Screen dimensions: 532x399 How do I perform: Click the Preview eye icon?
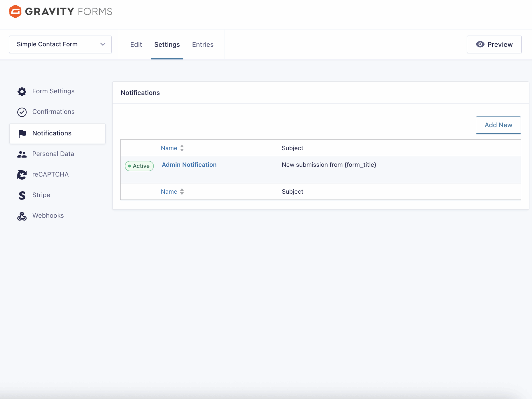[x=481, y=44]
